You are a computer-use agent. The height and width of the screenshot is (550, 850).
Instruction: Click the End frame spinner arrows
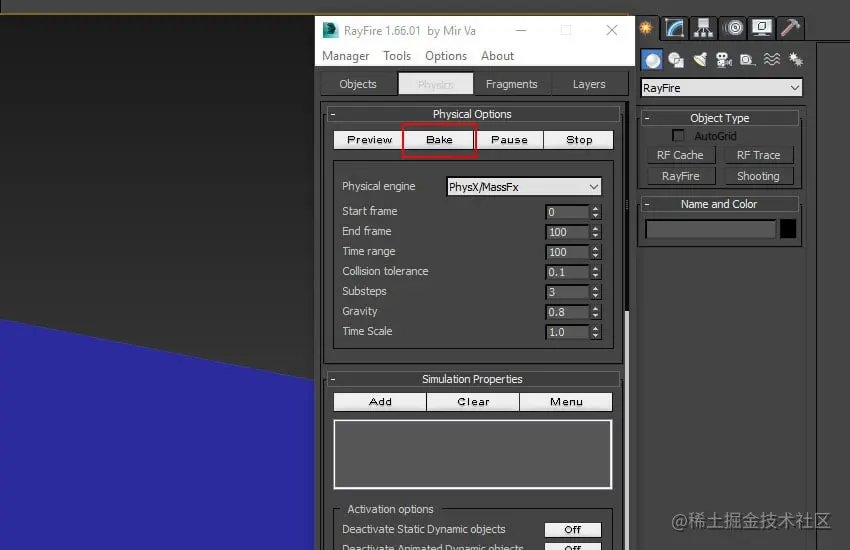pos(596,232)
